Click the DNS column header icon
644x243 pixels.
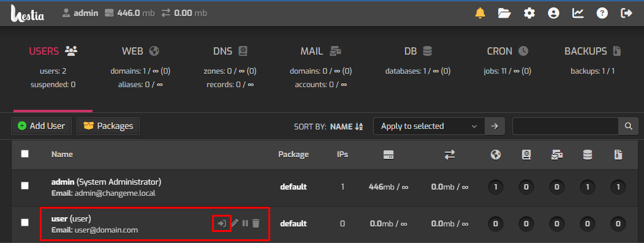click(526, 155)
